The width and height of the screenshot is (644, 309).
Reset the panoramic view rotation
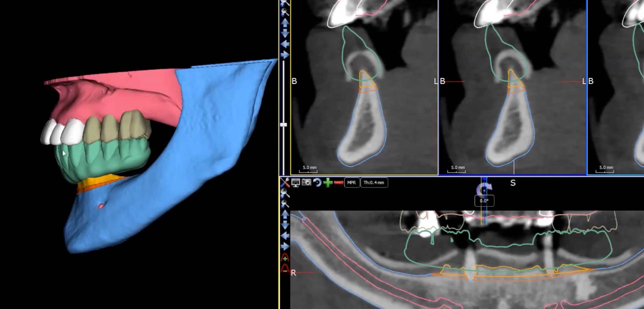click(317, 182)
